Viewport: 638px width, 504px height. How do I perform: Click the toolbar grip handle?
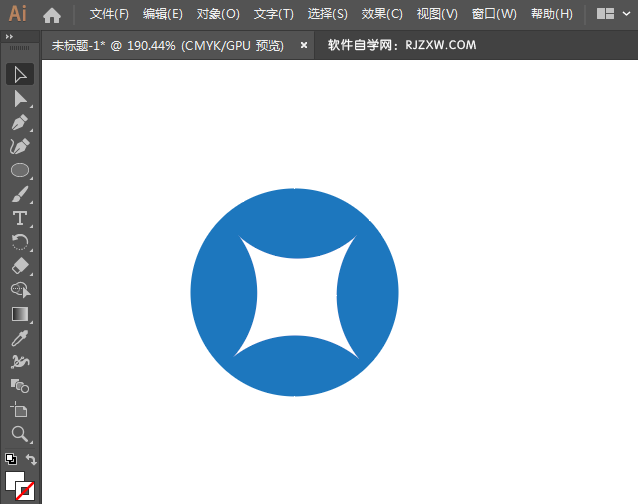pyautogui.click(x=20, y=48)
